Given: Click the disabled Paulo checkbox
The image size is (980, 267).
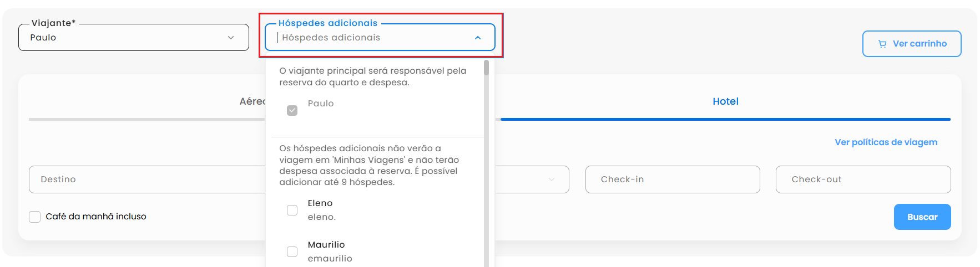Looking at the screenshot, I should tap(292, 110).
